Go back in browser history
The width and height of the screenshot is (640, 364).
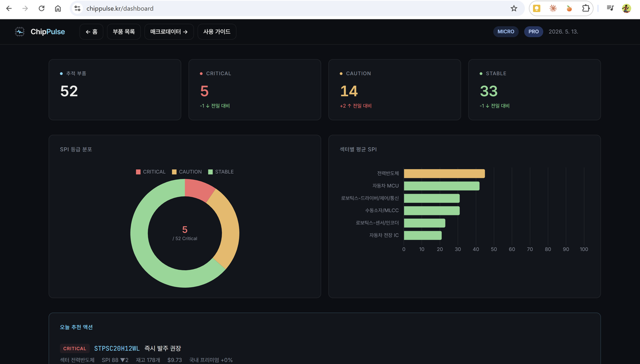(x=9, y=8)
